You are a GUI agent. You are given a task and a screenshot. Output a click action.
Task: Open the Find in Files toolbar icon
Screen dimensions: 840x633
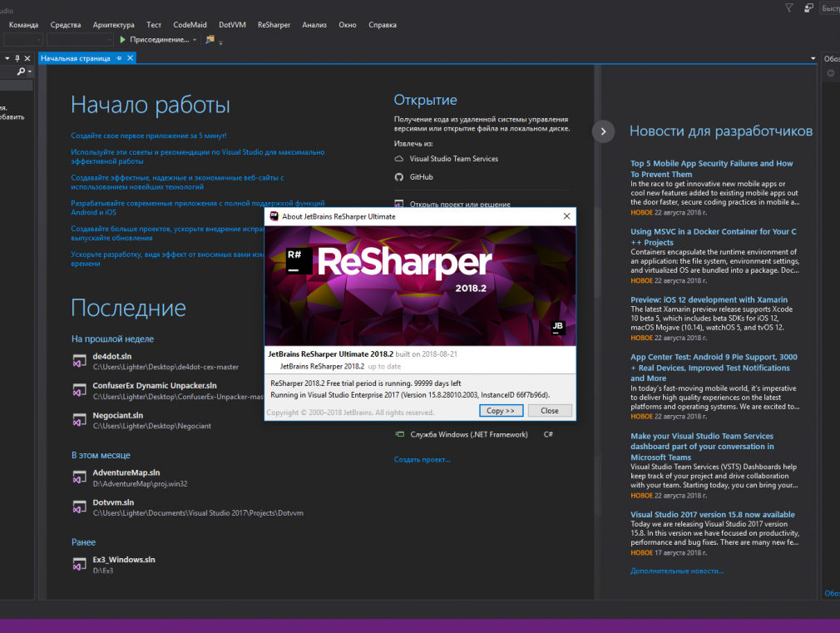click(x=210, y=40)
